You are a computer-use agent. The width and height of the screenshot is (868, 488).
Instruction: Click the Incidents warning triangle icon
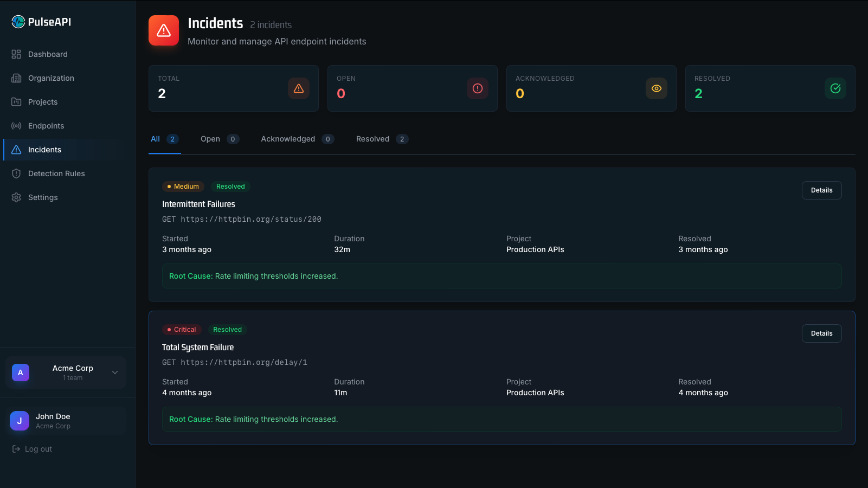coord(16,149)
